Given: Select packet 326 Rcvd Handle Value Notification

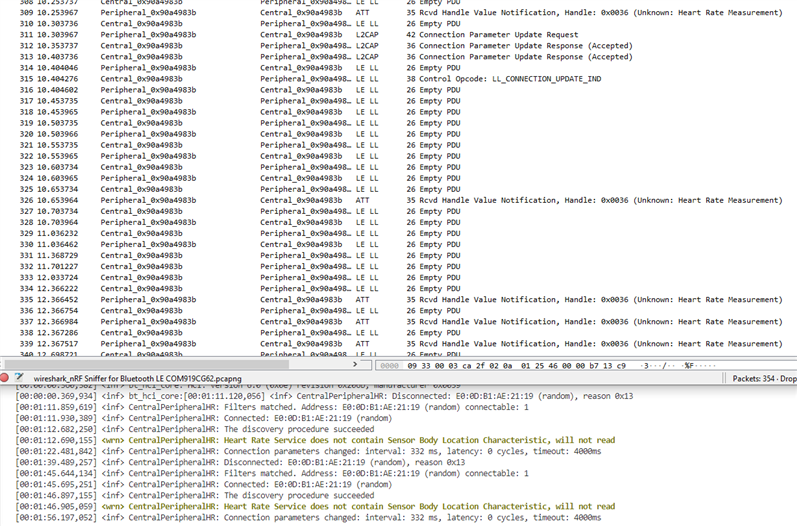Looking at the screenshot, I should [300, 200].
